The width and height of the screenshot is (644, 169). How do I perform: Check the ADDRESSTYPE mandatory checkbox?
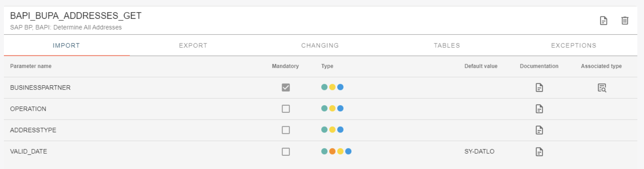[286, 130]
